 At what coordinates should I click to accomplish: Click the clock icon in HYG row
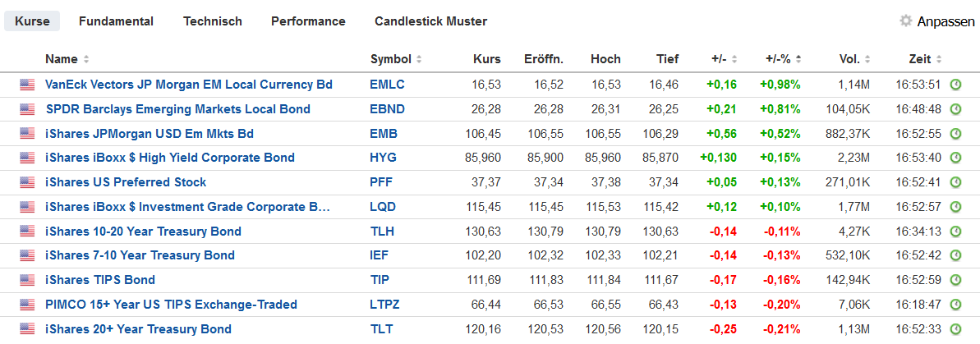pos(955,158)
